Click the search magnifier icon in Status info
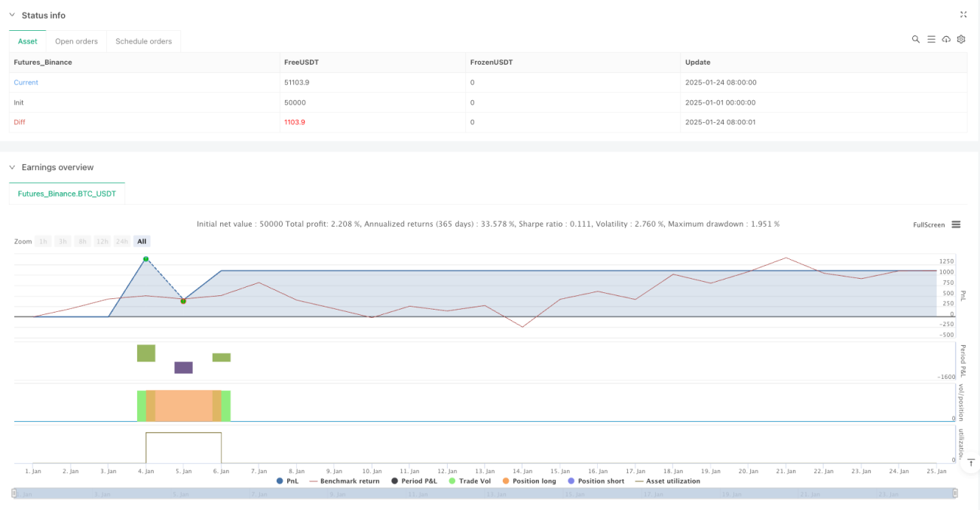The width and height of the screenshot is (980, 510). click(x=916, y=39)
